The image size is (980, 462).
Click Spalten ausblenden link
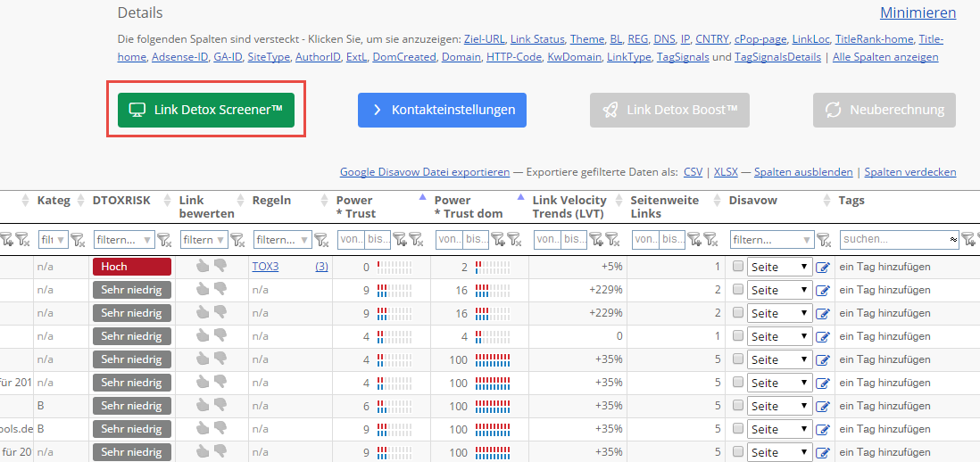803,171
